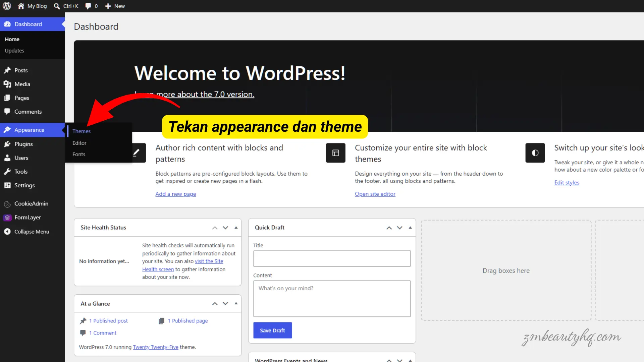Click the Posts pushpin icon
This screenshot has height=362, width=644.
point(7,70)
